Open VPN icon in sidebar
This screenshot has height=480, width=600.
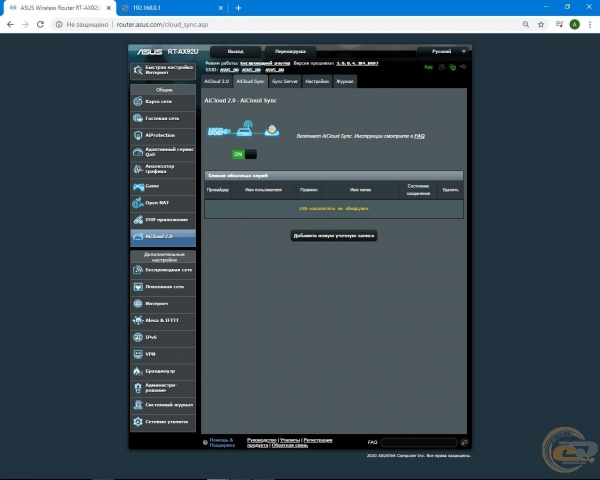point(138,354)
